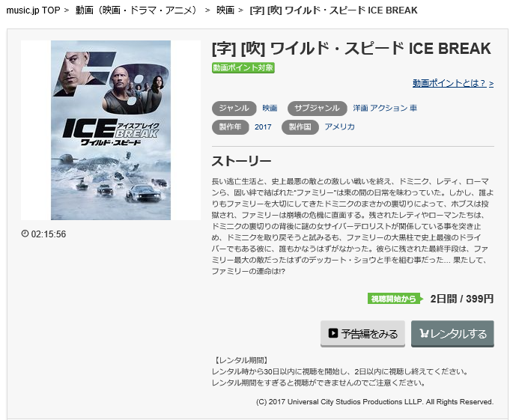510x420 pixels.
Task: Select the 洋画 subgenre link
Action: pos(360,109)
